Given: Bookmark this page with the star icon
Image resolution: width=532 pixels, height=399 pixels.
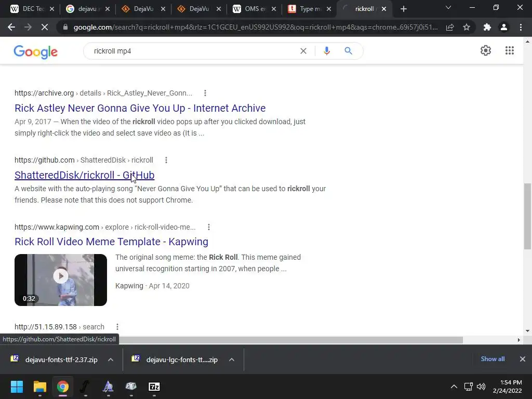Looking at the screenshot, I should 467,27.
